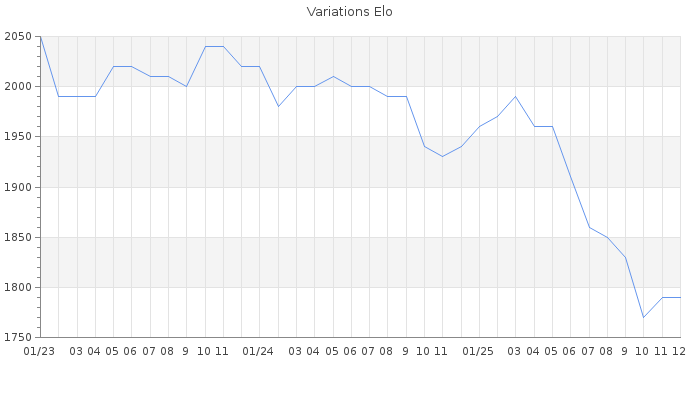Click the 1860 data point in mid-2025

click(589, 227)
